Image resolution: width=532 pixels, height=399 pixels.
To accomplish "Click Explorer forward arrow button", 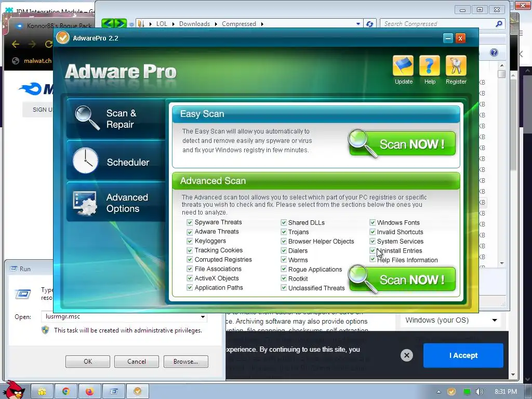I will [120, 23].
